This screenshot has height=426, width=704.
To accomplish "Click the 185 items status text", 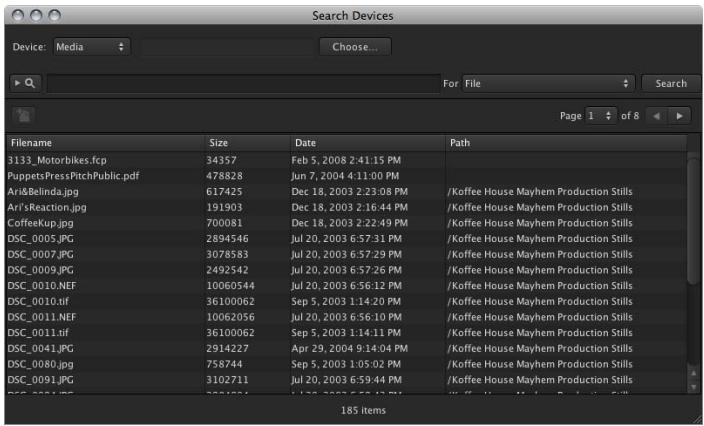I will coord(363,410).
